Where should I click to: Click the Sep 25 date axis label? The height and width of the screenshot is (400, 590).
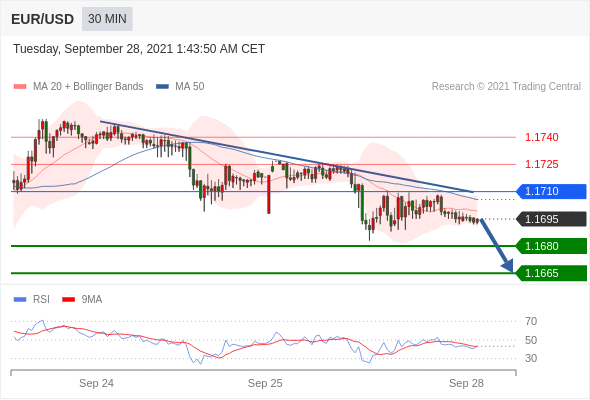pyautogui.click(x=265, y=383)
